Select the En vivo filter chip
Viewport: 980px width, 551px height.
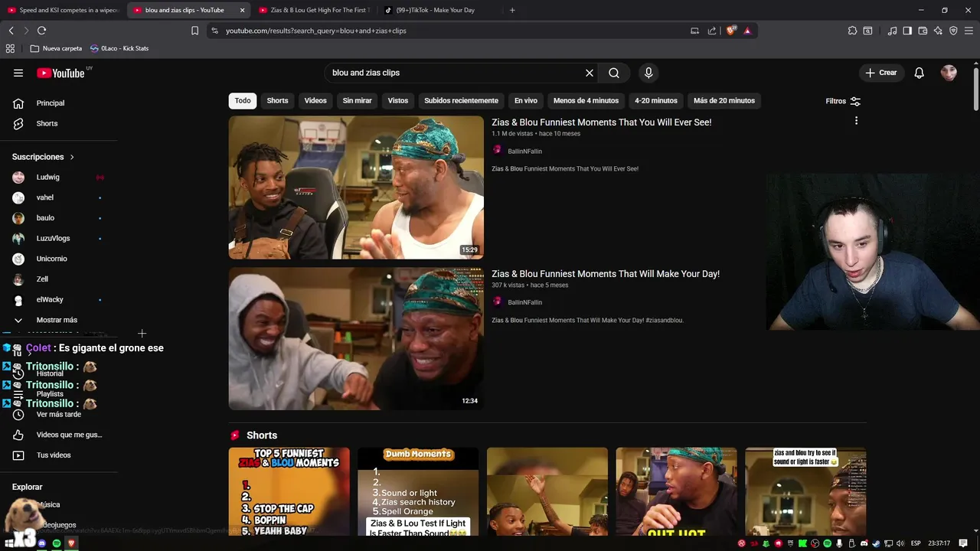(526, 100)
